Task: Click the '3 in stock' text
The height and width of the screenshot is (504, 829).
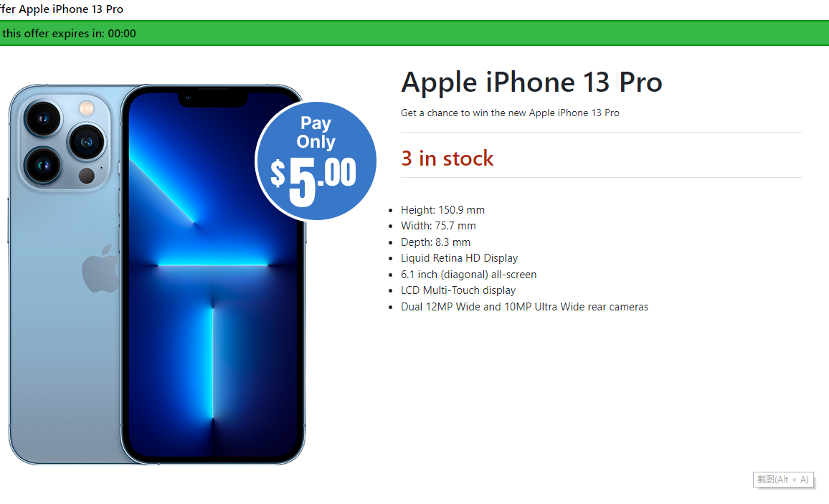Action: [x=447, y=158]
